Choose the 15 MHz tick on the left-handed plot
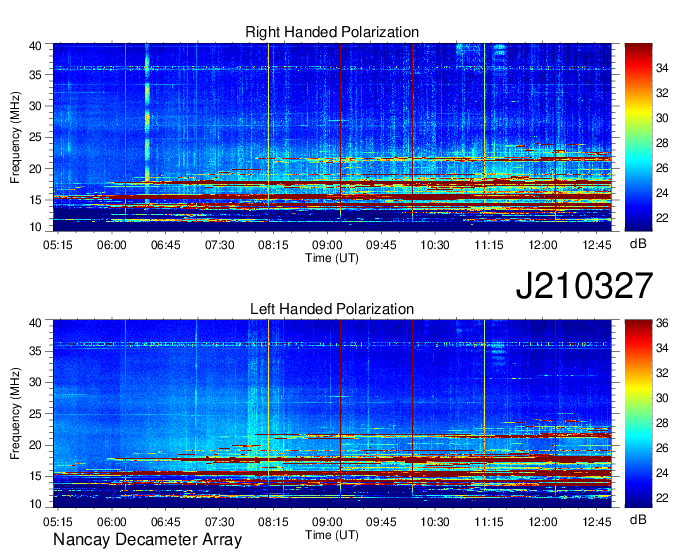This screenshot has height=552, width=680. click(36, 476)
